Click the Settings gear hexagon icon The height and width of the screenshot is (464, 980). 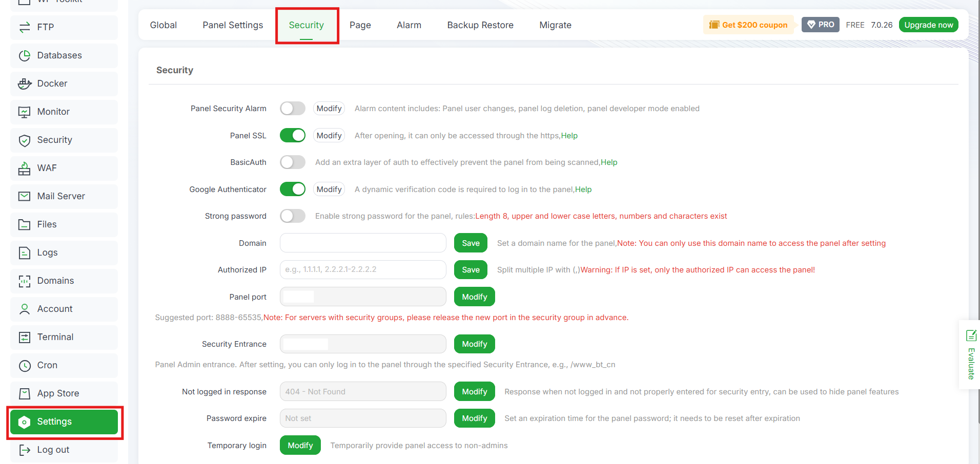click(25, 422)
